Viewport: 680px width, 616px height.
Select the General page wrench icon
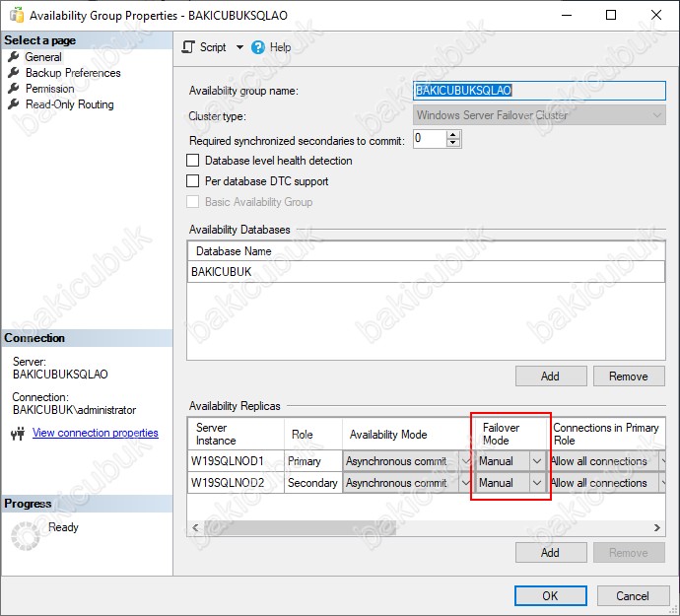14,57
